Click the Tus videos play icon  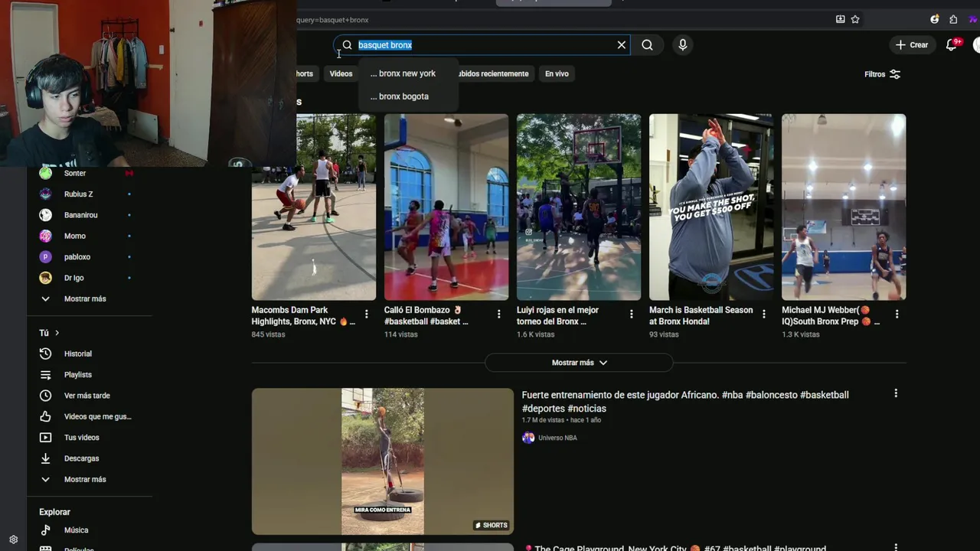click(45, 438)
